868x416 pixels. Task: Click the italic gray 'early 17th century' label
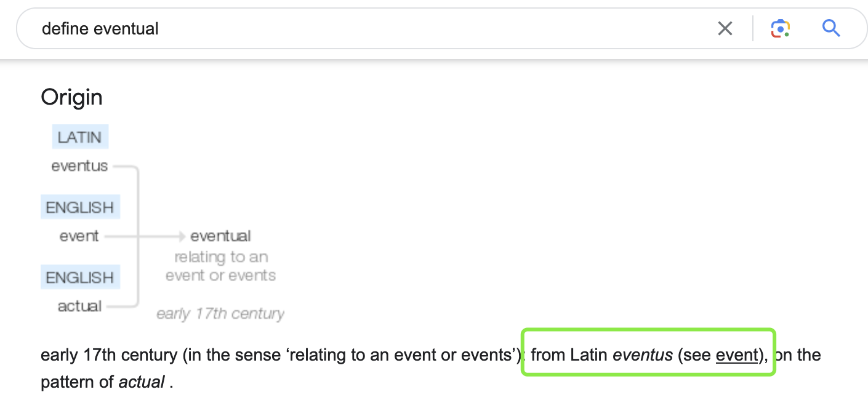click(x=220, y=314)
